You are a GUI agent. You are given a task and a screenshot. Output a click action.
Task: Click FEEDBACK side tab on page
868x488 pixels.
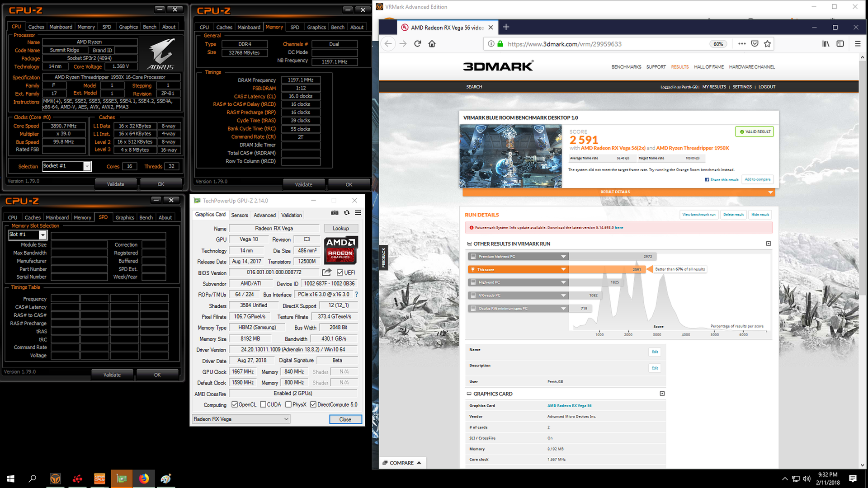[383, 258]
